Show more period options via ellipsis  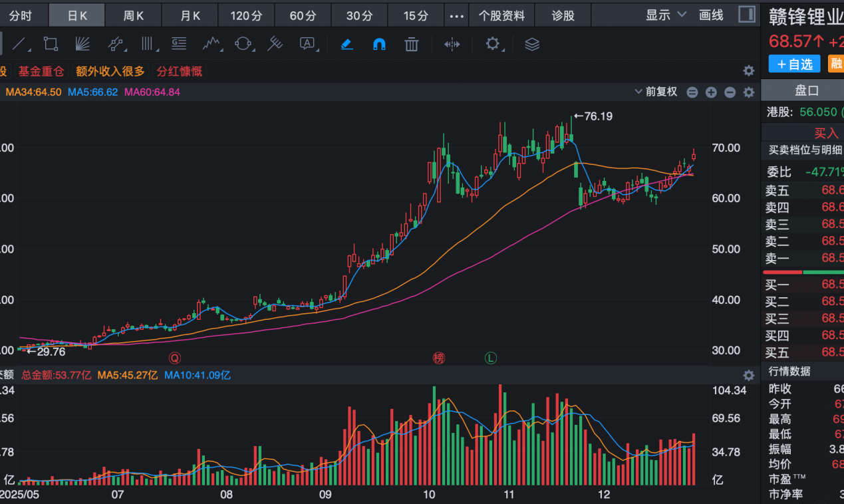(456, 16)
